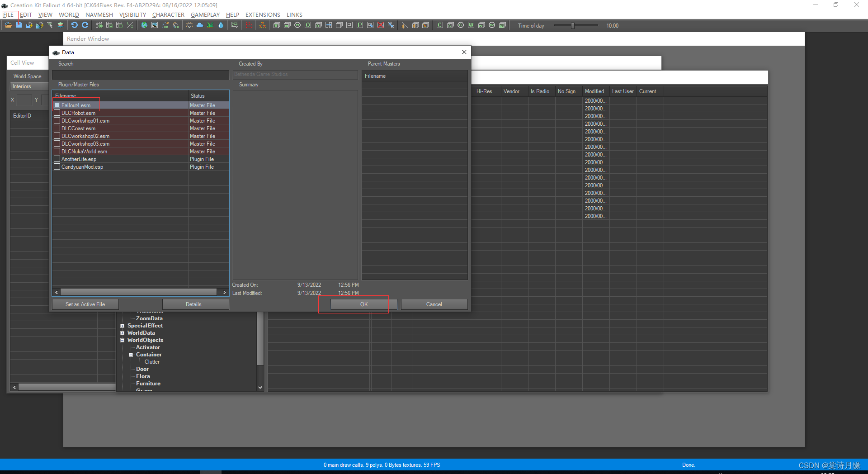Check the AnotherLife.esp checkbox
The image size is (868, 474).
tap(57, 159)
